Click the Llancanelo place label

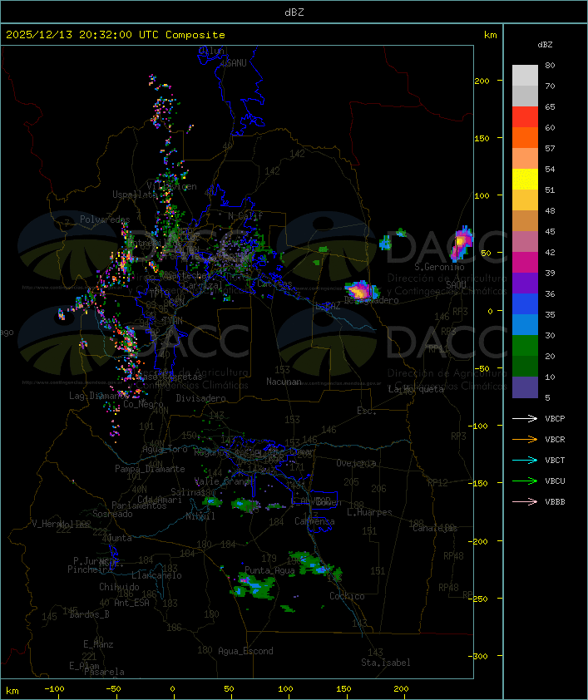click(156, 575)
